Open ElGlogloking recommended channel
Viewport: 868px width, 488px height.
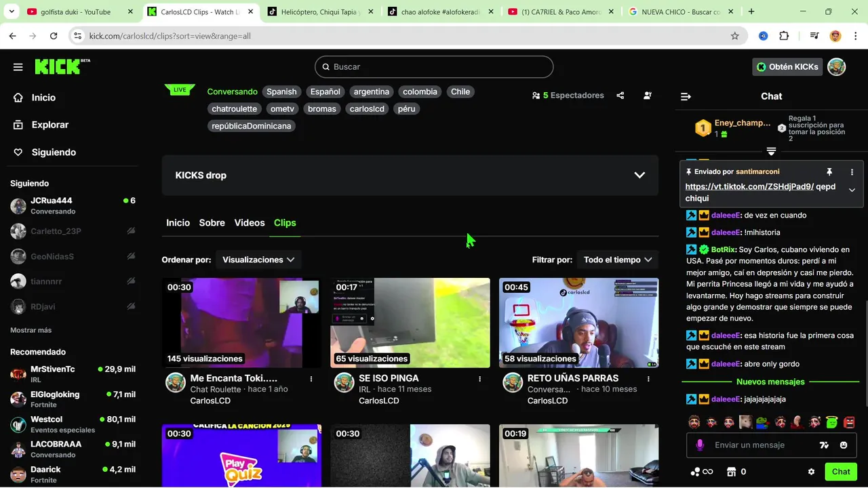(x=73, y=399)
